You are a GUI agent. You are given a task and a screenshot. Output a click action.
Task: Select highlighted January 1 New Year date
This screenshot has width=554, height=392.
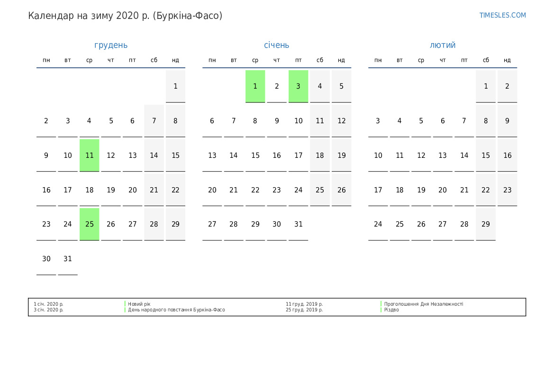[x=255, y=86]
